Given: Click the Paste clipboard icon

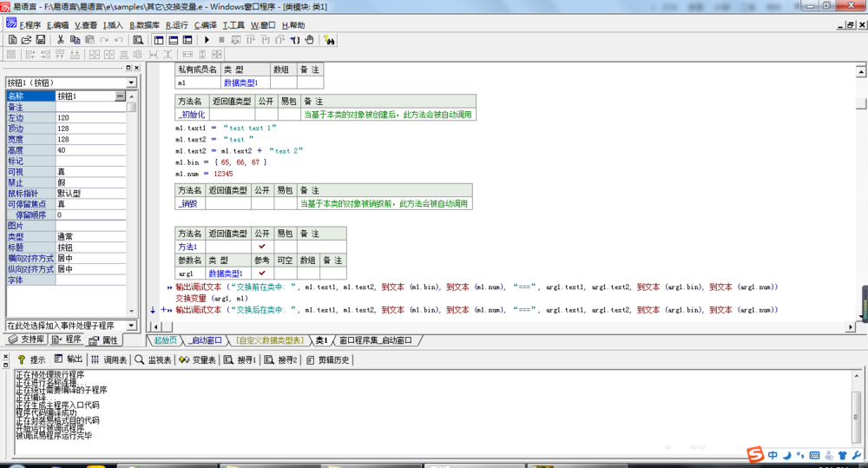Looking at the screenshot, I should pos(89,40).
